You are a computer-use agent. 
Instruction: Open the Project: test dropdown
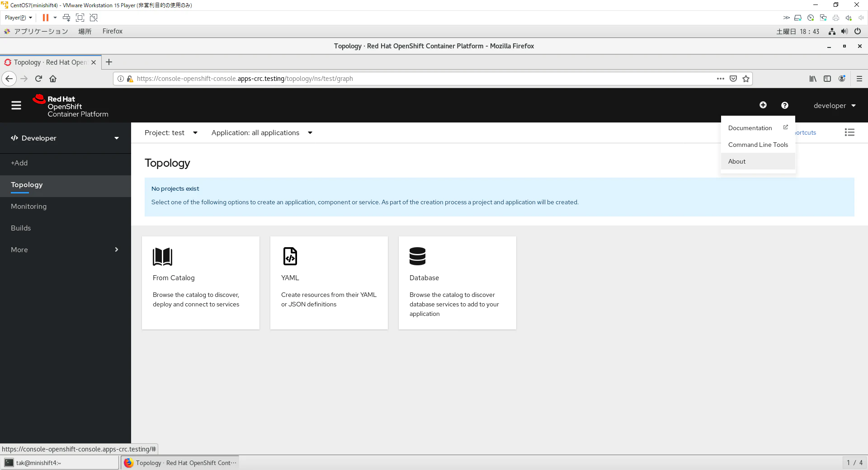[x=171, y=132]
